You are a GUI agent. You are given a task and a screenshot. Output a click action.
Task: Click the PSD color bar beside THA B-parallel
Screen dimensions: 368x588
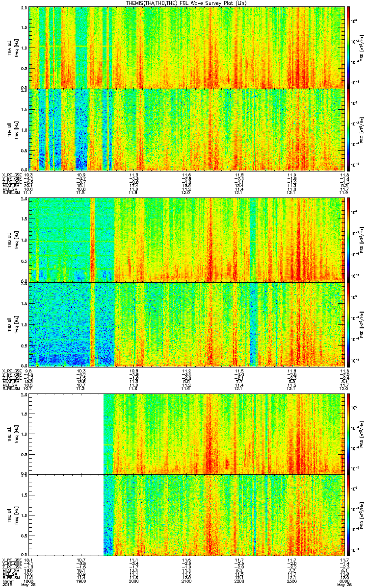[x=348, y=129]
